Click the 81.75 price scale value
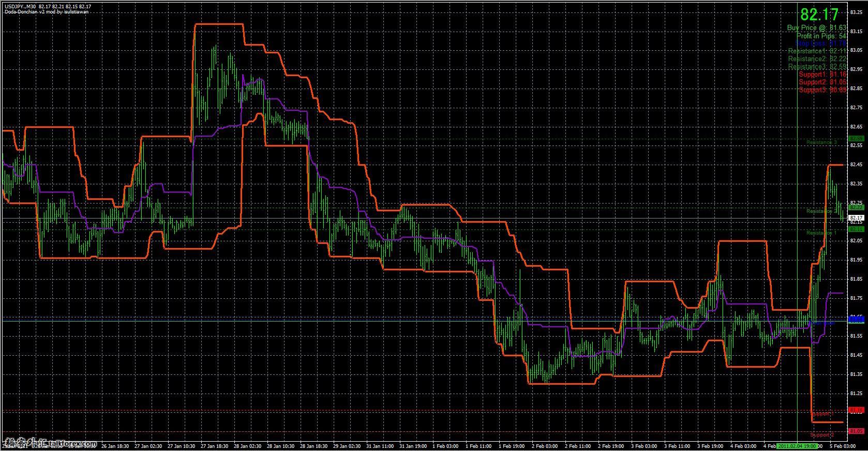868x451 pixels. pyautogui.click(x=857, y=298)
